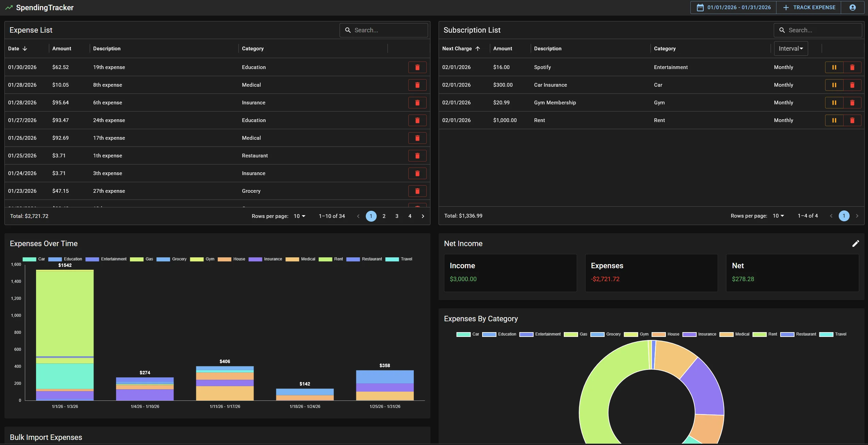Go to expense list page 2
Viewport: 868px width, 445px height.
[384, 216]
